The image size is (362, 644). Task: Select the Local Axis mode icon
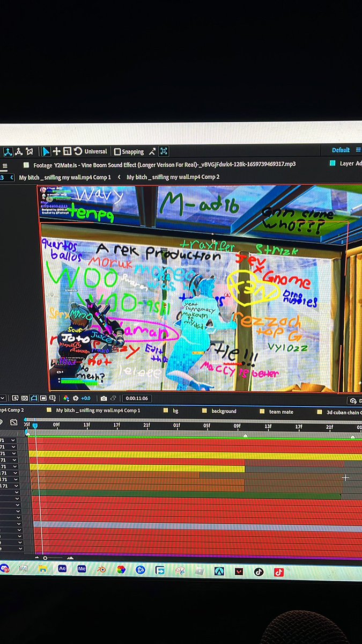click(8, 151)
